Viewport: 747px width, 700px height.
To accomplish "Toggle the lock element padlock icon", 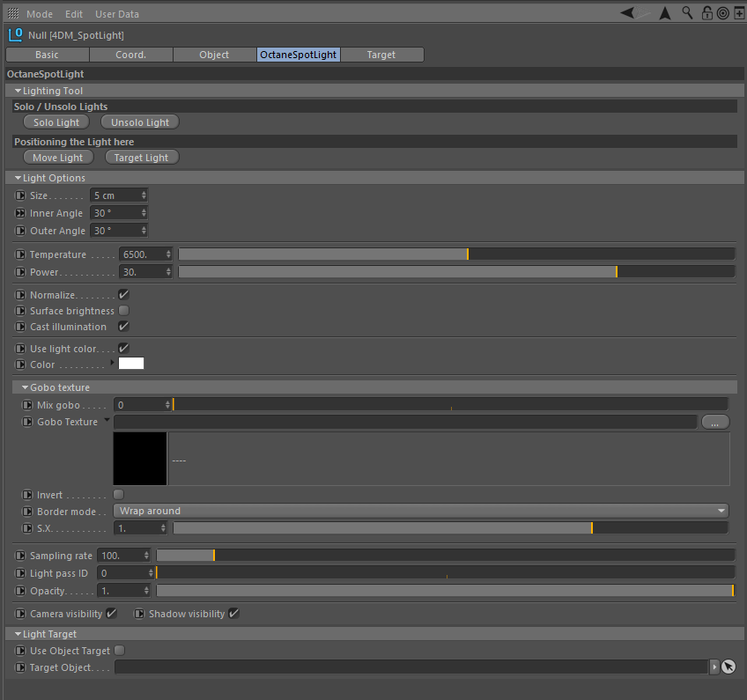I will (706, 13).
